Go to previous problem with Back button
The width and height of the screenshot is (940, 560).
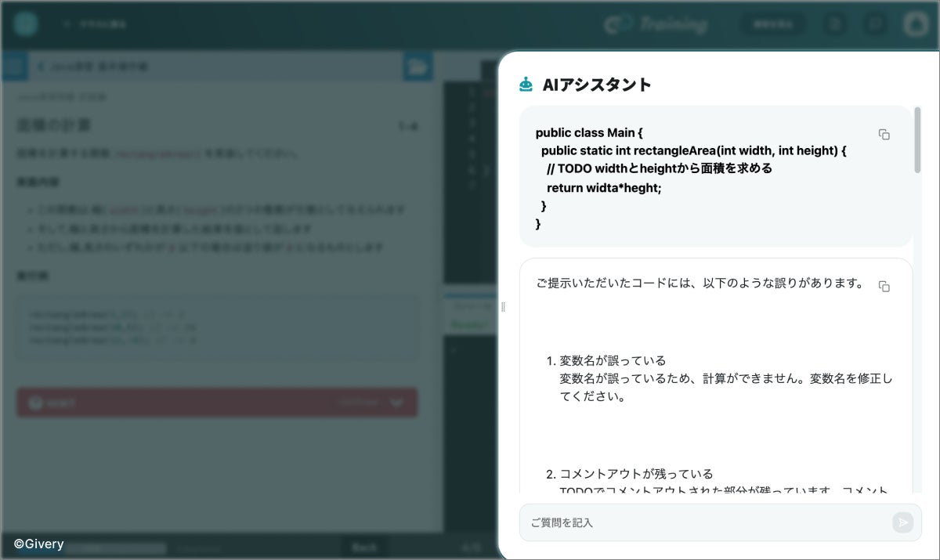pos(364,547)
